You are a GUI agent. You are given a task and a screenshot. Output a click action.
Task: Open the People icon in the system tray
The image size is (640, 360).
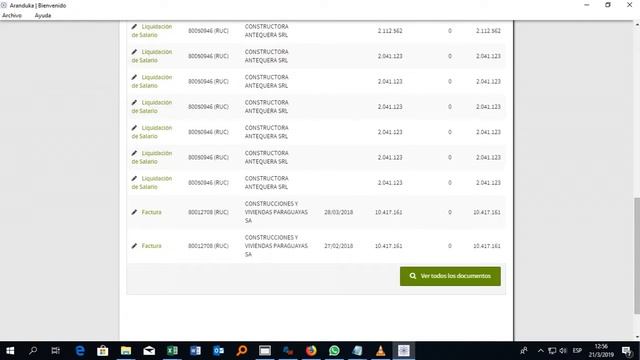point(524,351)
